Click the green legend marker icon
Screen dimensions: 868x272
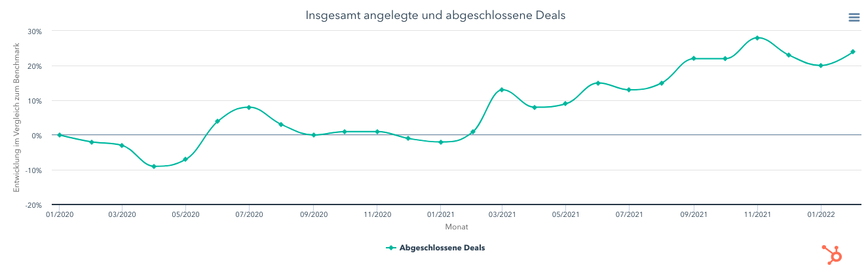(x=391, y=248)
